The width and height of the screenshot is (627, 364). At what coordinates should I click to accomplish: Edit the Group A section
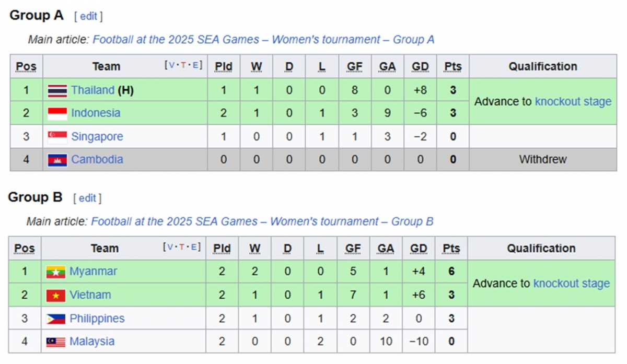tap(88, 16)
